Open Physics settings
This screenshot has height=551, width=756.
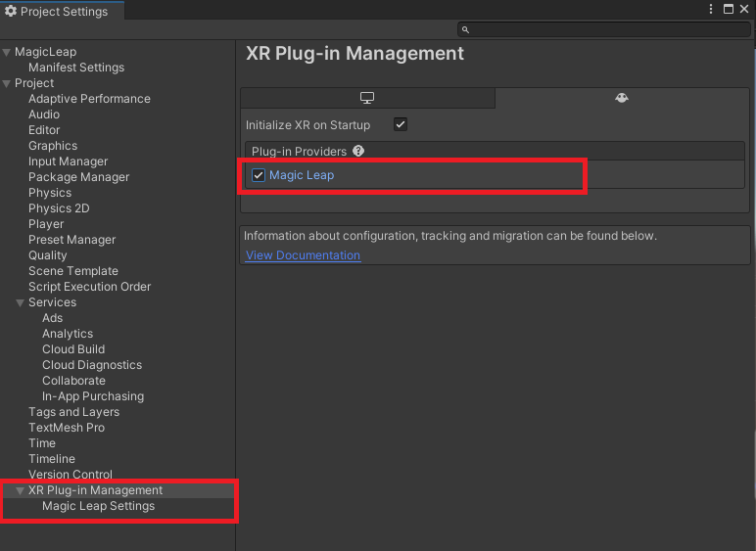(x=50, y=193)
